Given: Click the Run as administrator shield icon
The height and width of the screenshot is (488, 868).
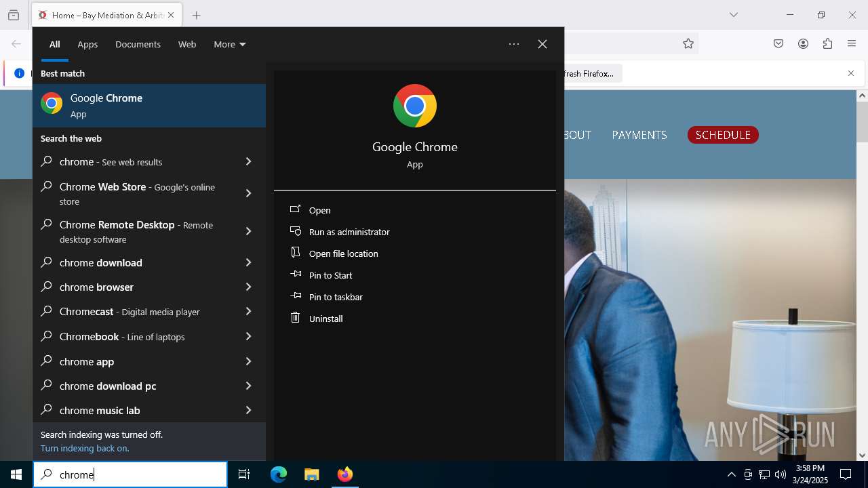Looking at the screenshot, I should point(295,231).
